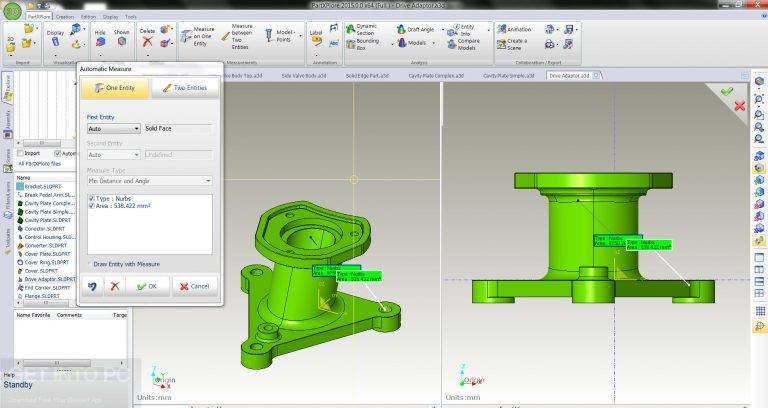Viewport: 768px width, 408px height.
Task: Toggle the Type : Nurbs checkbox
Action: click(x=91, y=199)
